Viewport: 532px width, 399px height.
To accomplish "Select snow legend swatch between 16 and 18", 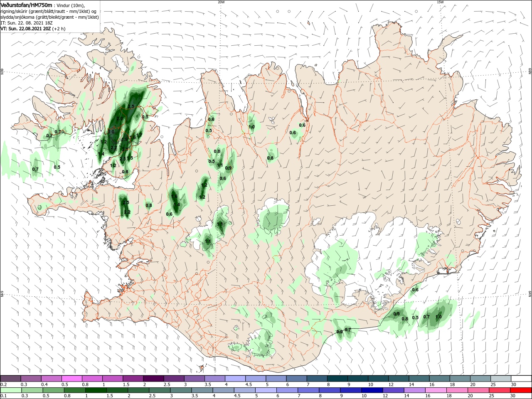I will [x=439, y=378].
